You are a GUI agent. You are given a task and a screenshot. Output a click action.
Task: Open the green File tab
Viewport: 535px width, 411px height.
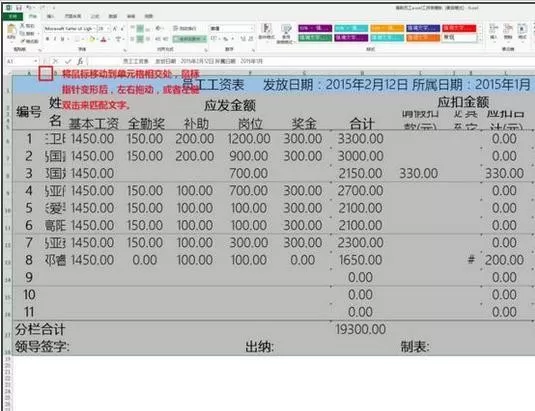click(x=13, y=16)
